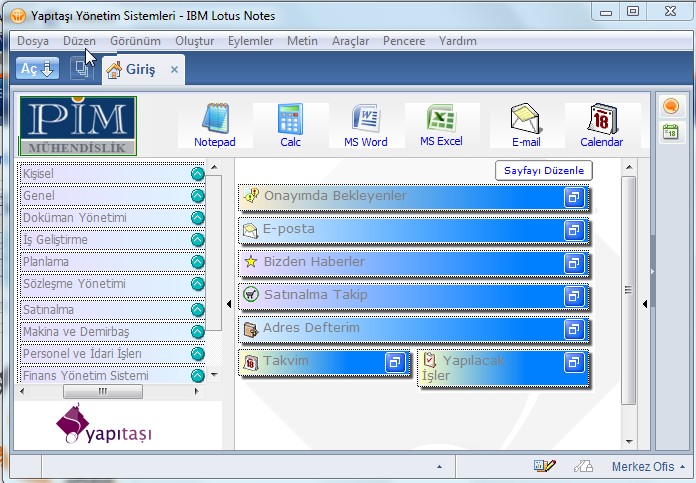Screen dimensions: 696x483
Task: Expand the Satınalma section in navigation
Action: pyautogui.click(x=197, y=310)
